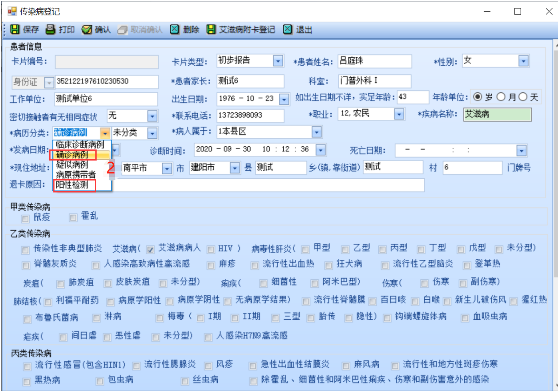Check the 霍乱 checkbox

pos(73,218)
